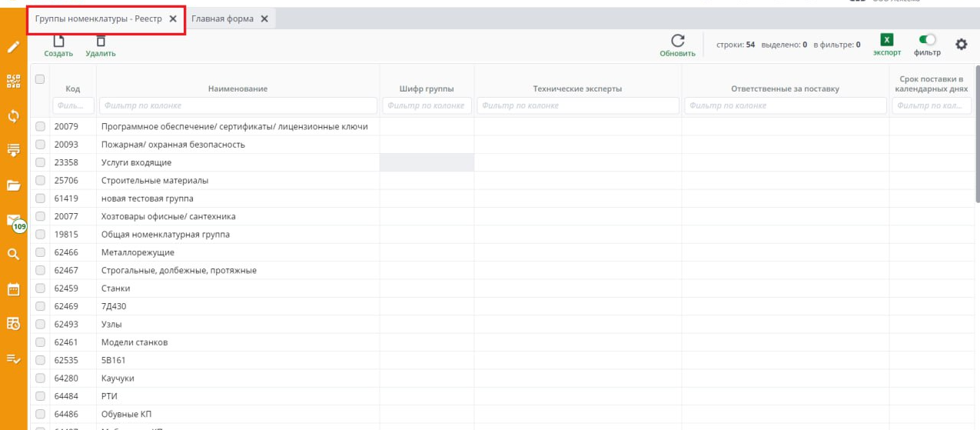Select checkbox for row 62459 Станки
Image resolution: width=980 pixels, height=430 pixels.
pos(41,288)
